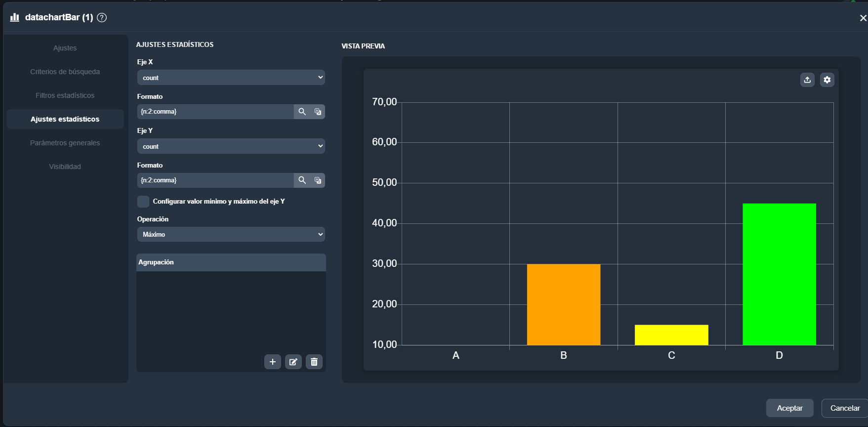Switch to the Criterios de búsqueda tab
This screenshot has height=427, width=868.
coord(65,72)
